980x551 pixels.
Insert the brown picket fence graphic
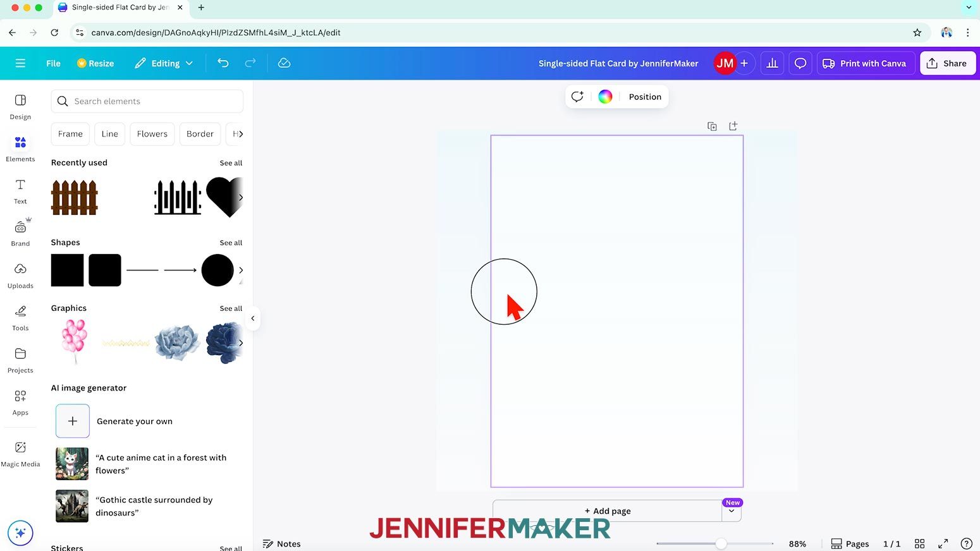tap(75, 198)
